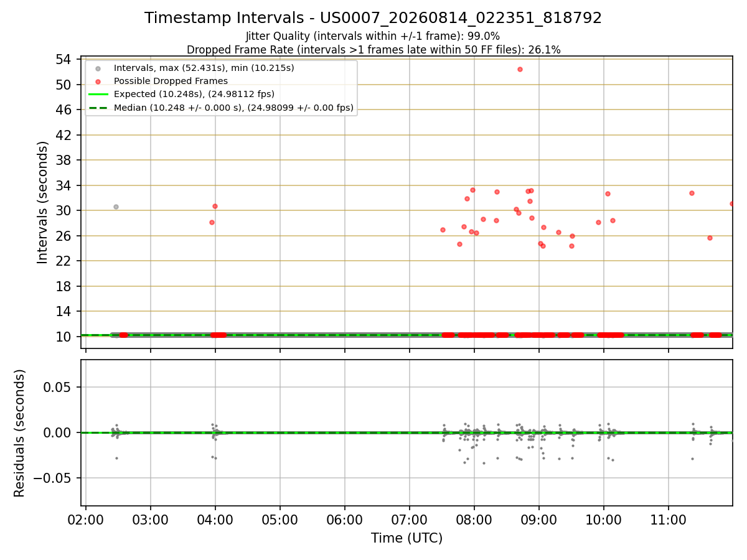Click the Dropped Frame Rate subtitle text
Screen dimensions: 747x560
pos(374,50)
